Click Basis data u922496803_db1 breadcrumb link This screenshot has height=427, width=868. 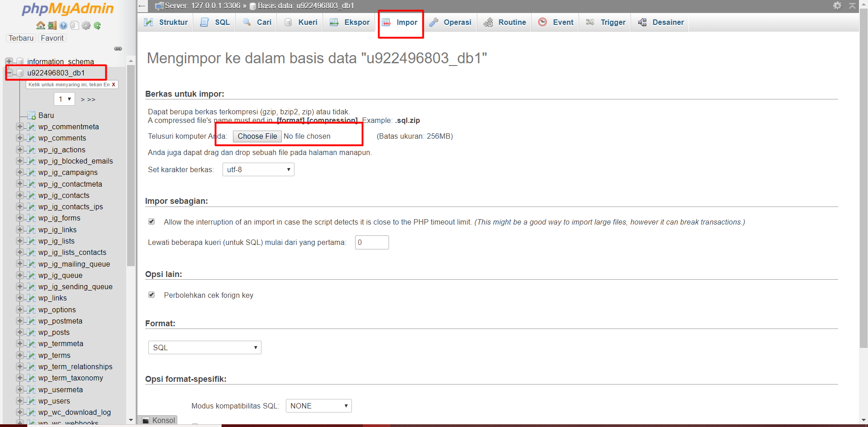(x=306, y=5)
